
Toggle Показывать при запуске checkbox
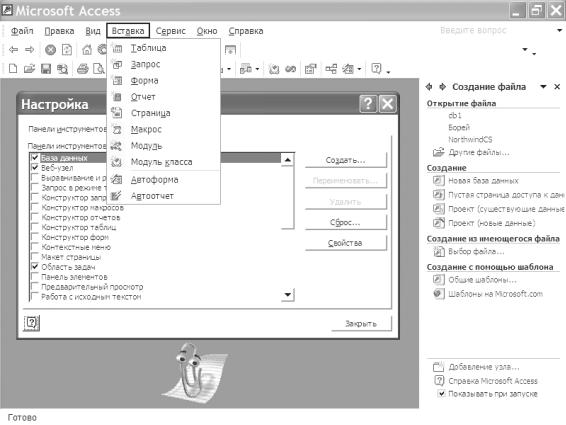(x=441, y=394)
